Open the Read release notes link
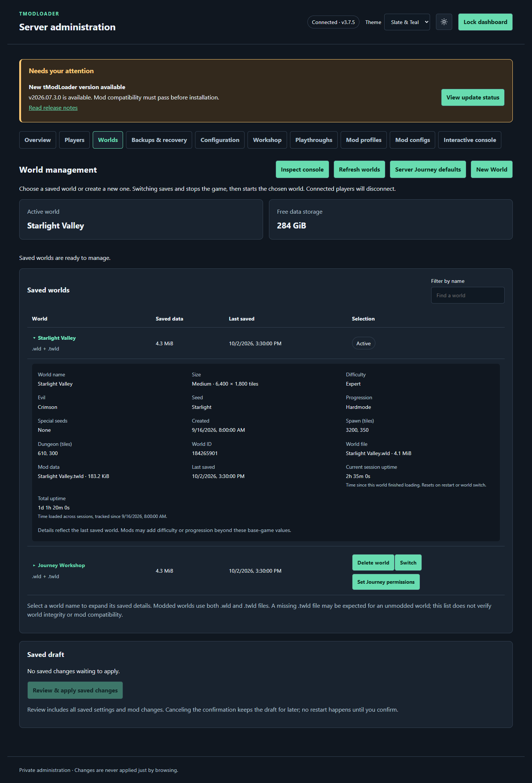This screenshot has height=783, width=532. pyautogui.click(x=53, y=108)
